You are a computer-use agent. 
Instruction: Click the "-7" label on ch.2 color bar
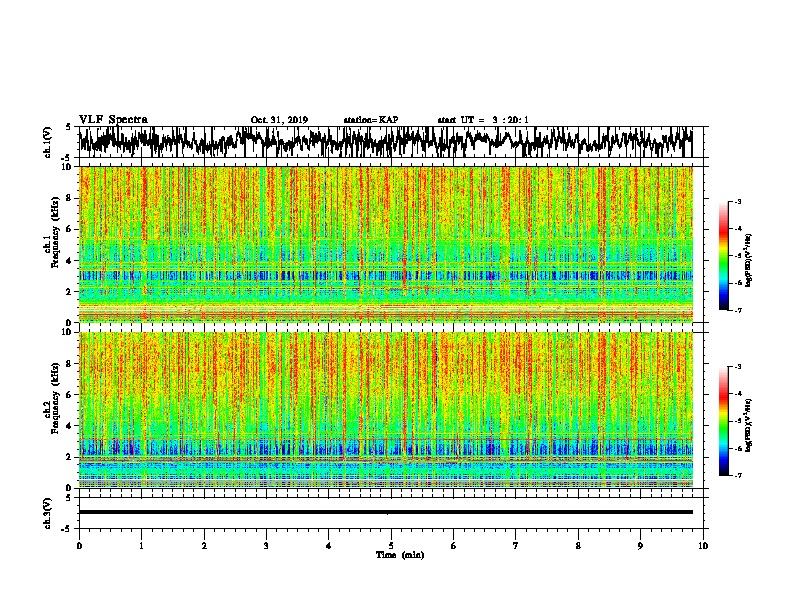point(738,476)
